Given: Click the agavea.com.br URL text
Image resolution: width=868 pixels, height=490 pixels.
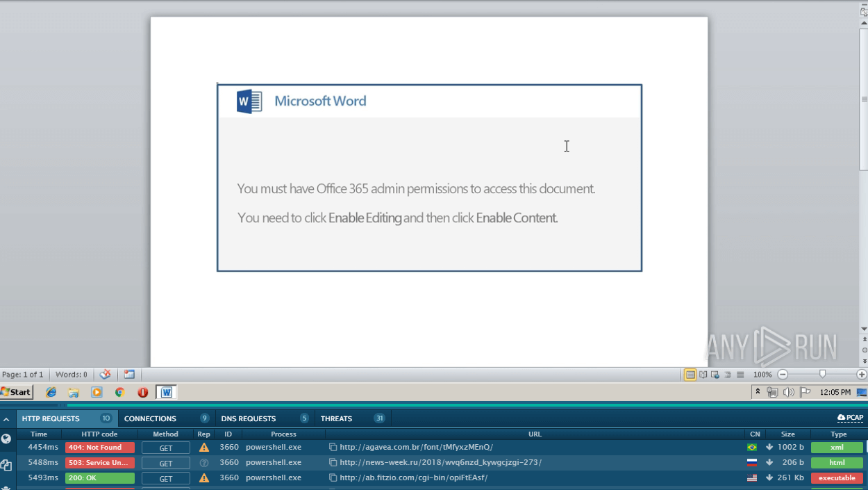Looking at the screenshot, I should [416, 447].
